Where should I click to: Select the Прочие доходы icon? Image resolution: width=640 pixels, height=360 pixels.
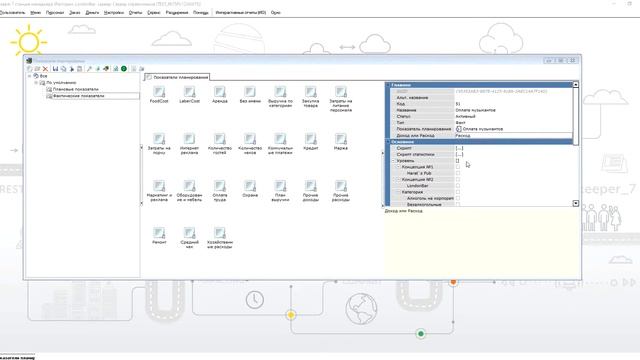click(311, 186)
